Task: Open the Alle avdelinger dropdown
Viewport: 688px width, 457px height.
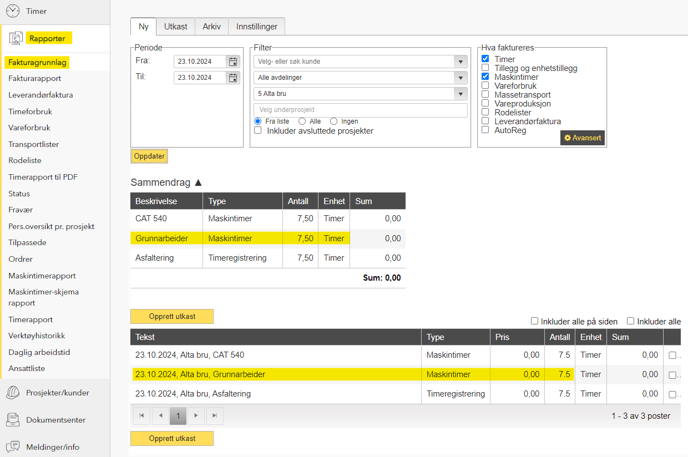Action: pyautogui.click(x=460, y=78)
